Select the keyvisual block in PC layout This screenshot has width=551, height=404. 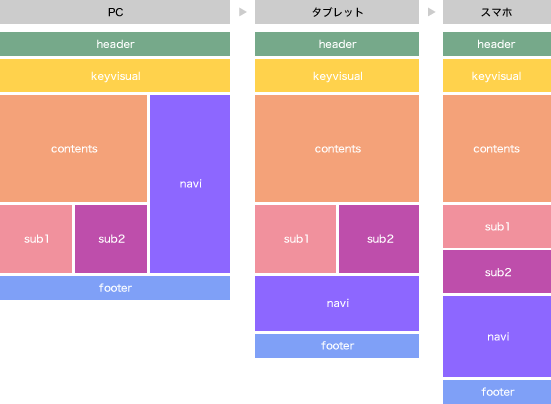(115, 76)
